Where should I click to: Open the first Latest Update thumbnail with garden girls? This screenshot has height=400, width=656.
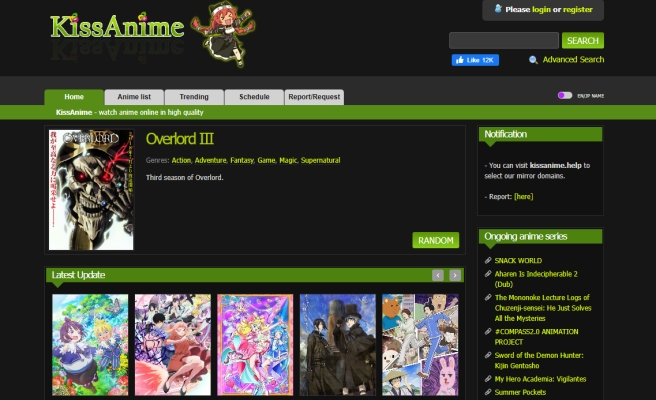click(90, 345)
